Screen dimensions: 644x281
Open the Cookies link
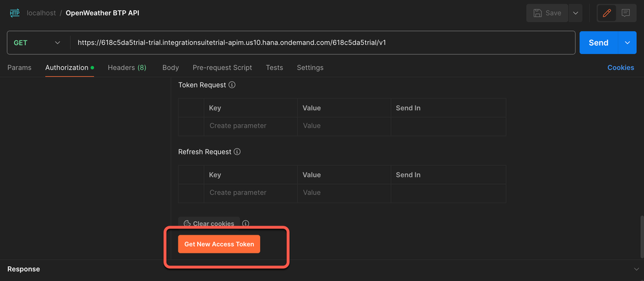(620, 68)
